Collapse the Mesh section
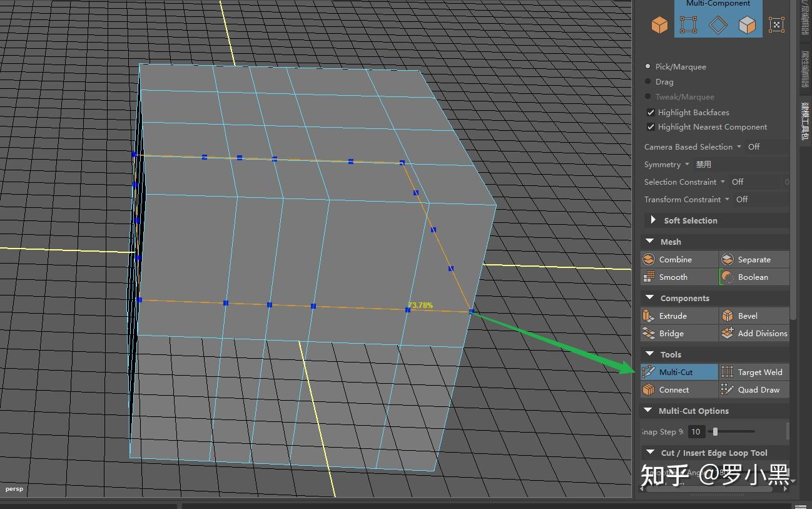The height and width of the screenshot is (509, 812). pos(649,242)
